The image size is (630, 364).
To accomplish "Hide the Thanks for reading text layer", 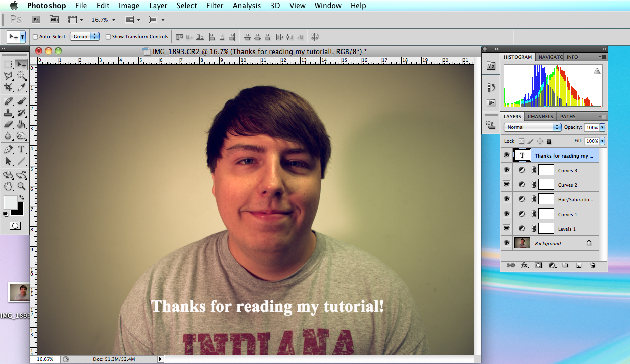I will pyautogui.click(x=506, y=155).
